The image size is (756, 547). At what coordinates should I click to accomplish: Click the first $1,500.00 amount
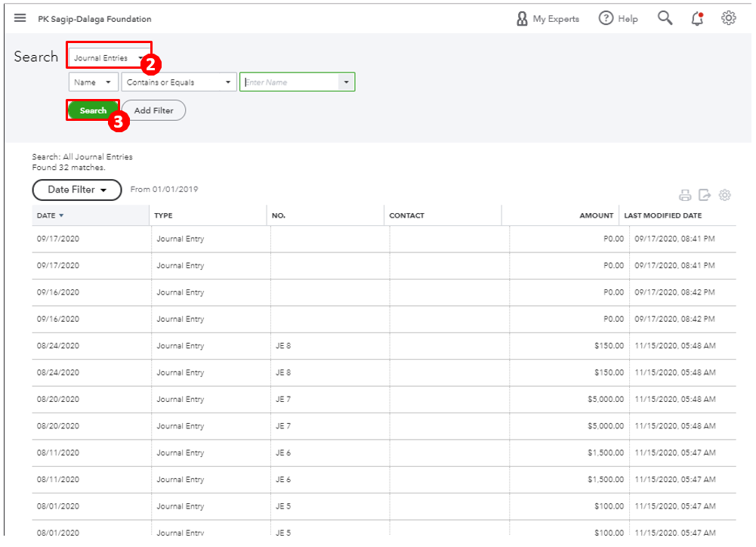[x=606, y=453]
